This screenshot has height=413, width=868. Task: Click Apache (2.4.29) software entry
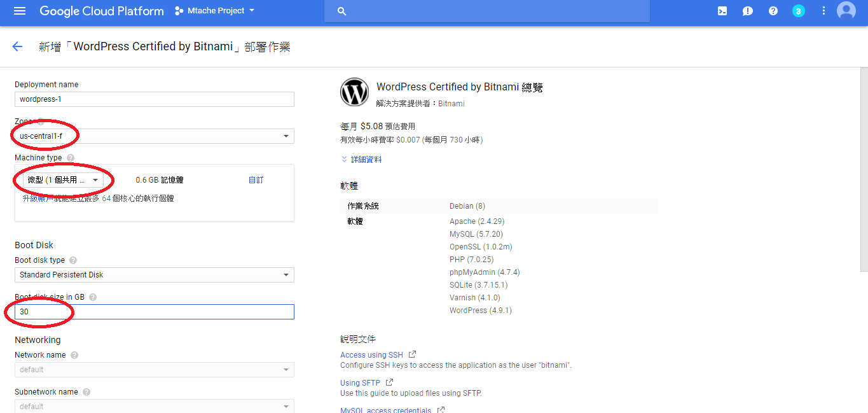[477, 221]
